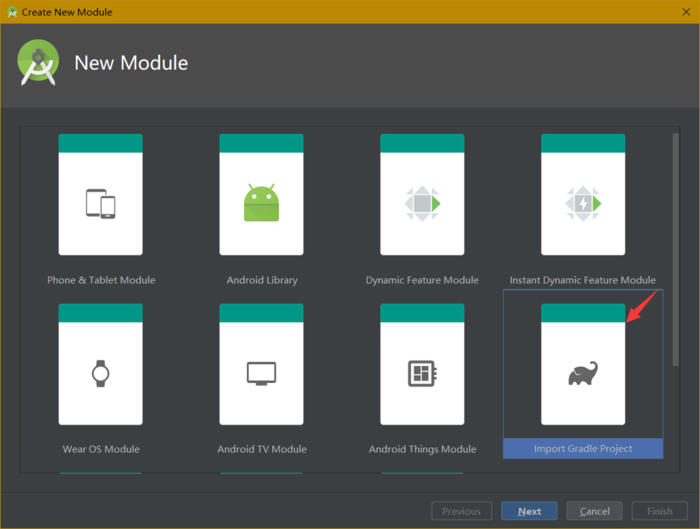
Task: Select the Dynamic Feature Module icon
Action: [x=422, y=204]
